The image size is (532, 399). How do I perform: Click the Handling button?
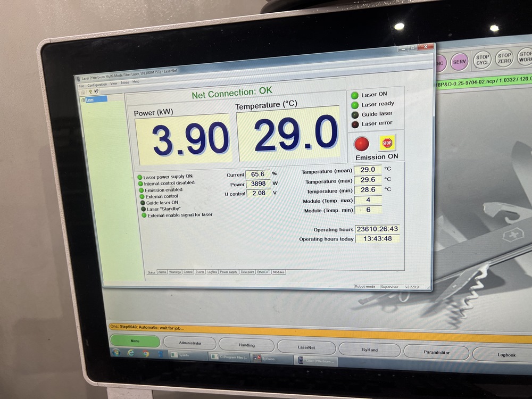pyautogui.click(x=247, y=345)
